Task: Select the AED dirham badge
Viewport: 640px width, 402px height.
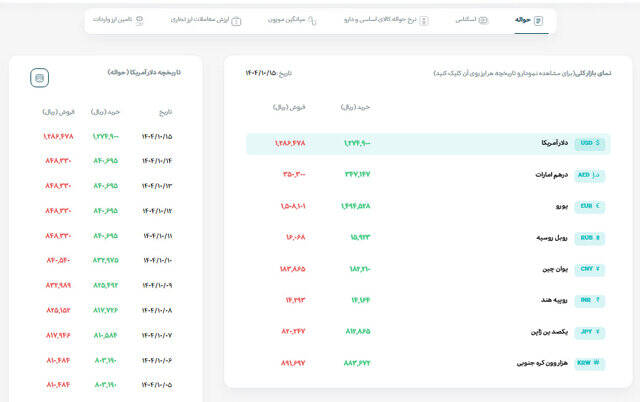Action: 589,174
